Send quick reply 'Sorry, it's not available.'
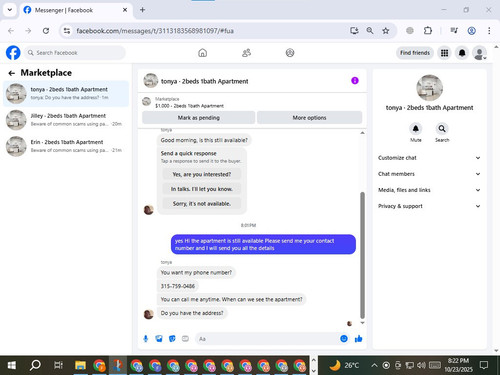The height and width of the screenshot is (375, 500). pos(202,204)
